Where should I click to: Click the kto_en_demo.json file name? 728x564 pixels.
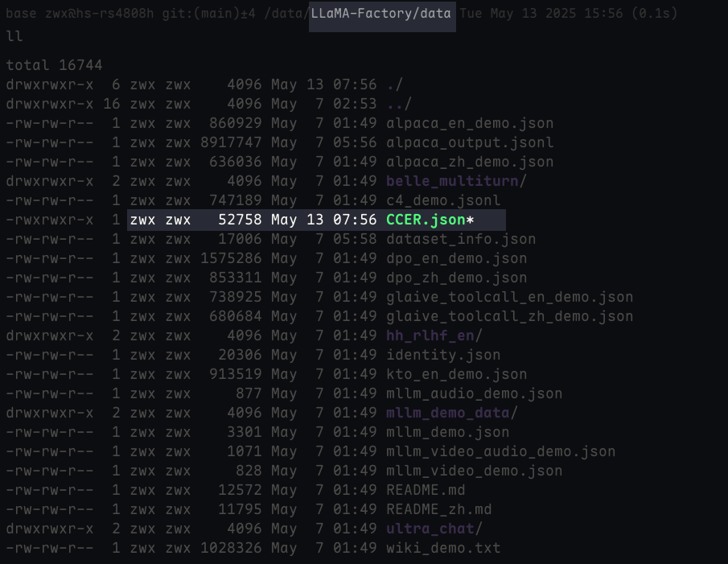coord(456,374)
